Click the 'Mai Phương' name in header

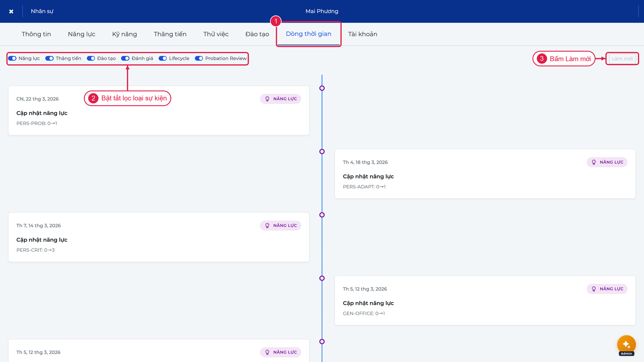pos(322,11)
